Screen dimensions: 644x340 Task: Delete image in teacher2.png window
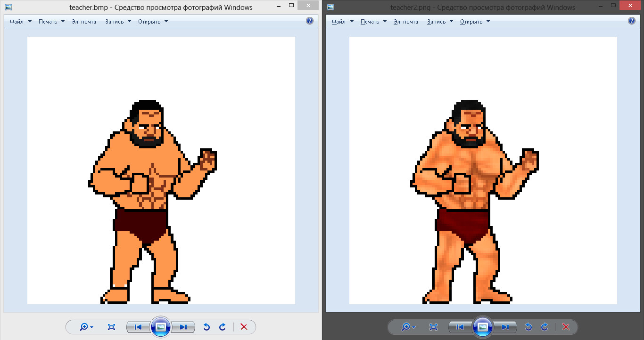pyautogui.click(x=566, y=327)
